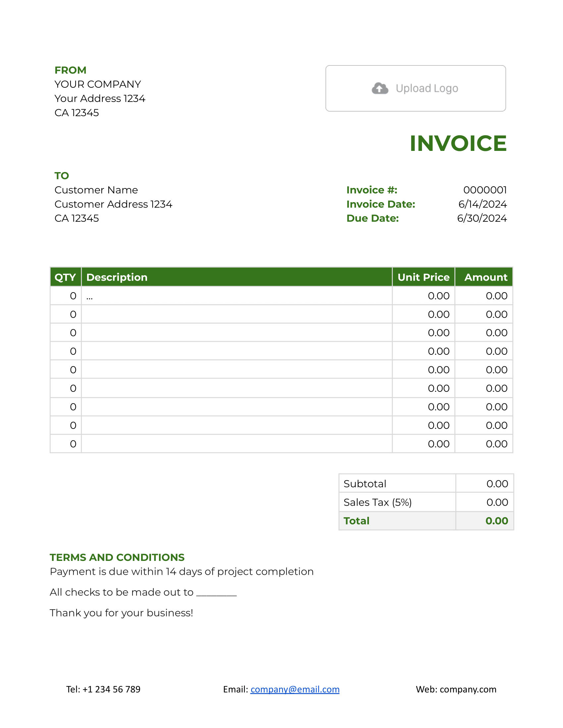Click the Total label
The width and height of the screenshot is (563, 728).
coord(357,521)
